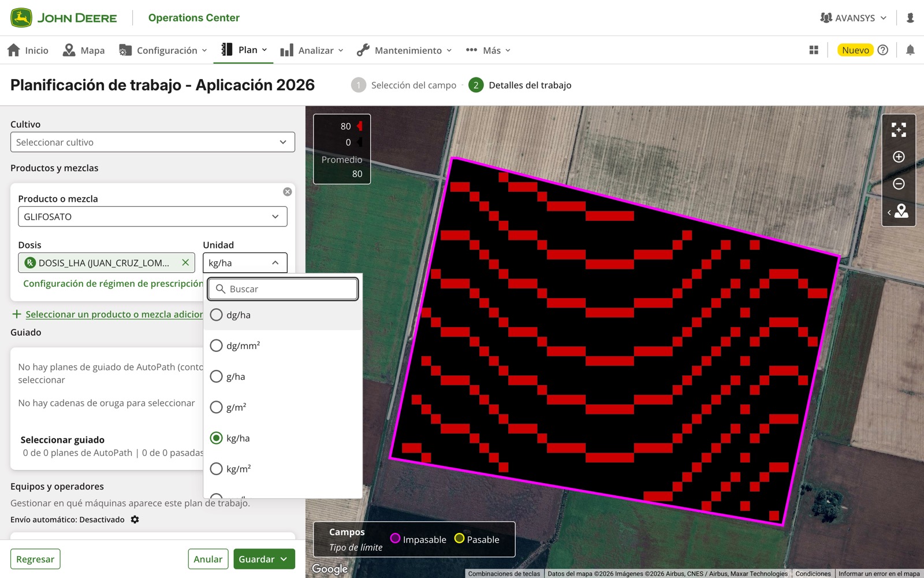This screenshot has width=924, height=578.
Task: Zoom in on the map
Action: [899, 157]
